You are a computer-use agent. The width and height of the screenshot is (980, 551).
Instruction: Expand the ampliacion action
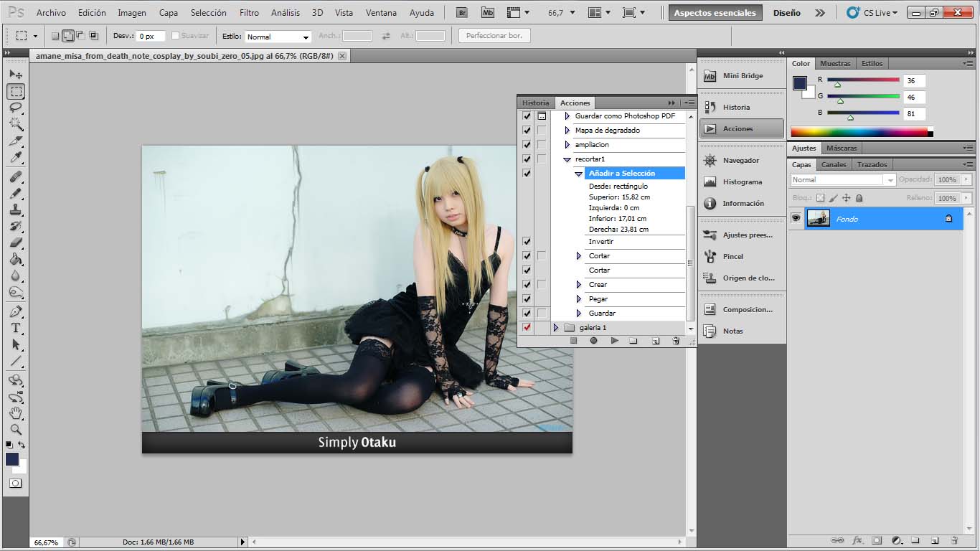[567, 145]
